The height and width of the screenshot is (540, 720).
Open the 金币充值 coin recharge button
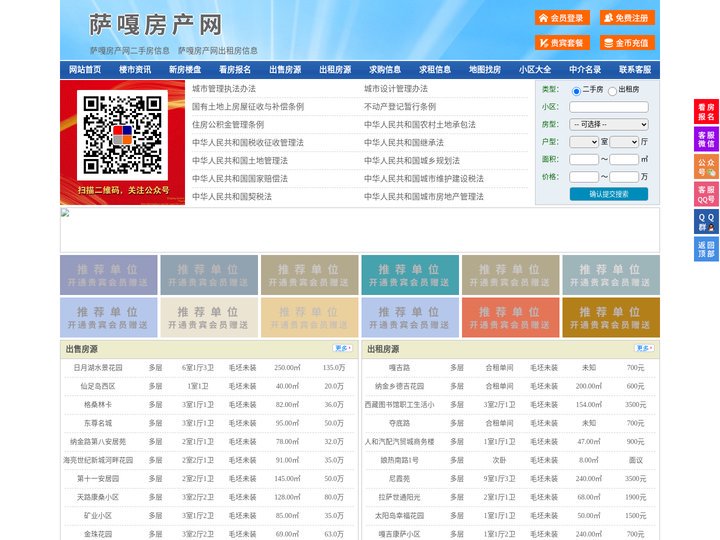[x=627, y=43]
